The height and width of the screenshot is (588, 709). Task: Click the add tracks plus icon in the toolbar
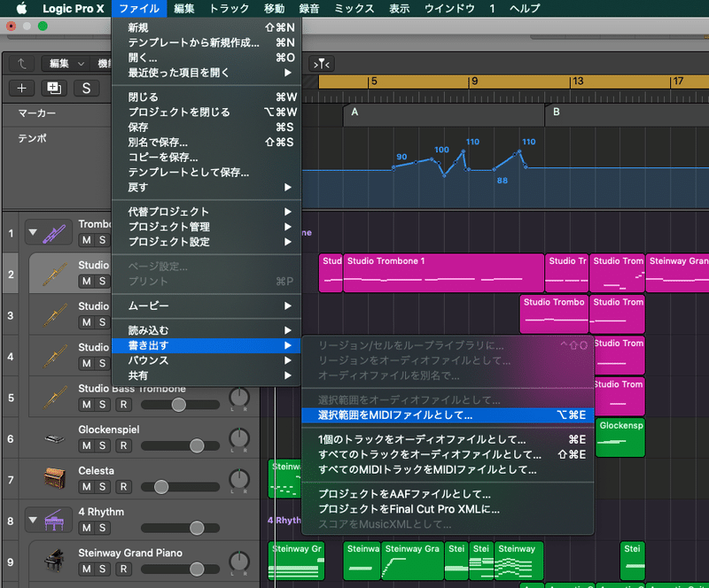(x=20, y=89)
